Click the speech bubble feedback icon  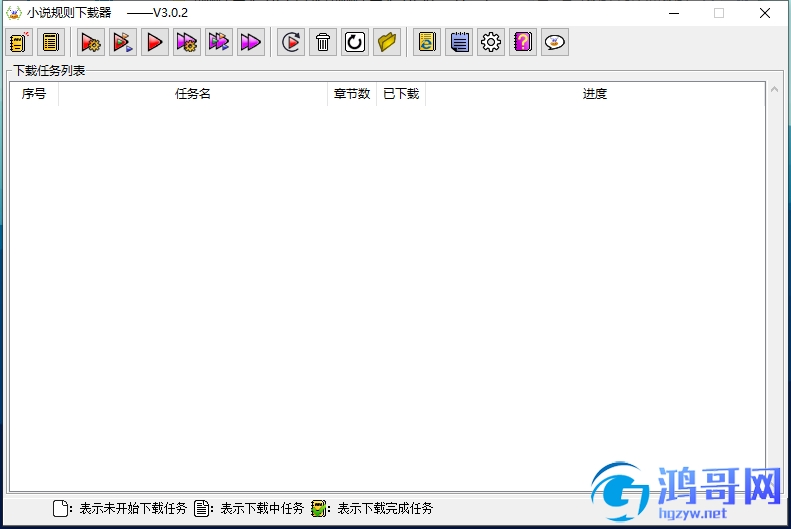555,42
